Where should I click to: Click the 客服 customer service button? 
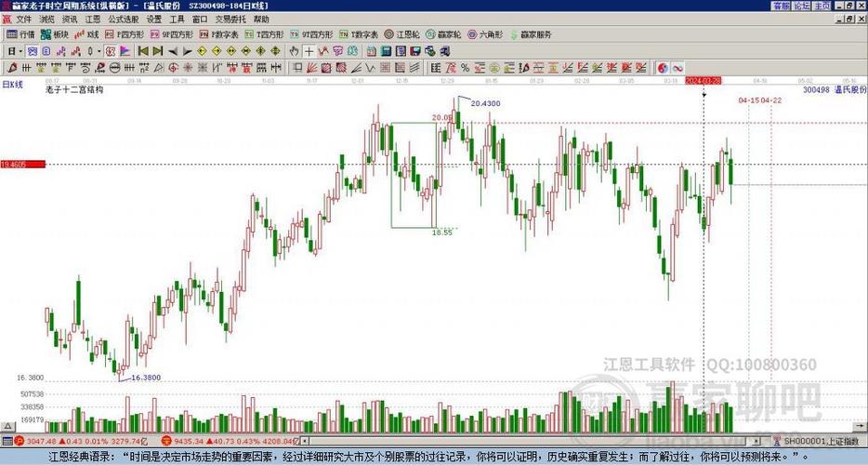781,6
